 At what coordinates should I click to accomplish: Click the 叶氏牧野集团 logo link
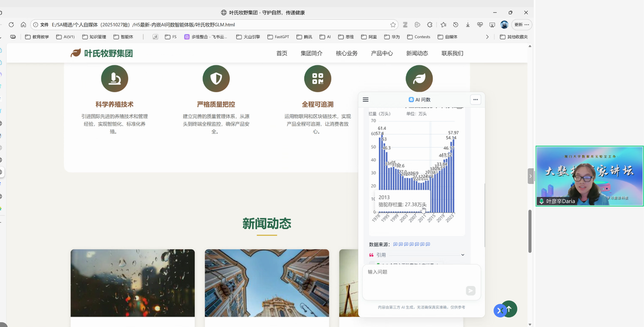point(102,53)
